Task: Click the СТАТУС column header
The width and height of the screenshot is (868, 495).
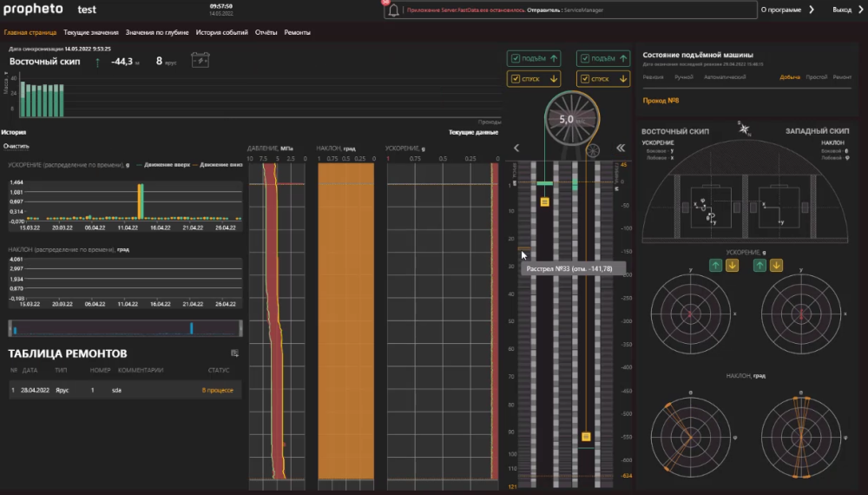Action: 219,371
